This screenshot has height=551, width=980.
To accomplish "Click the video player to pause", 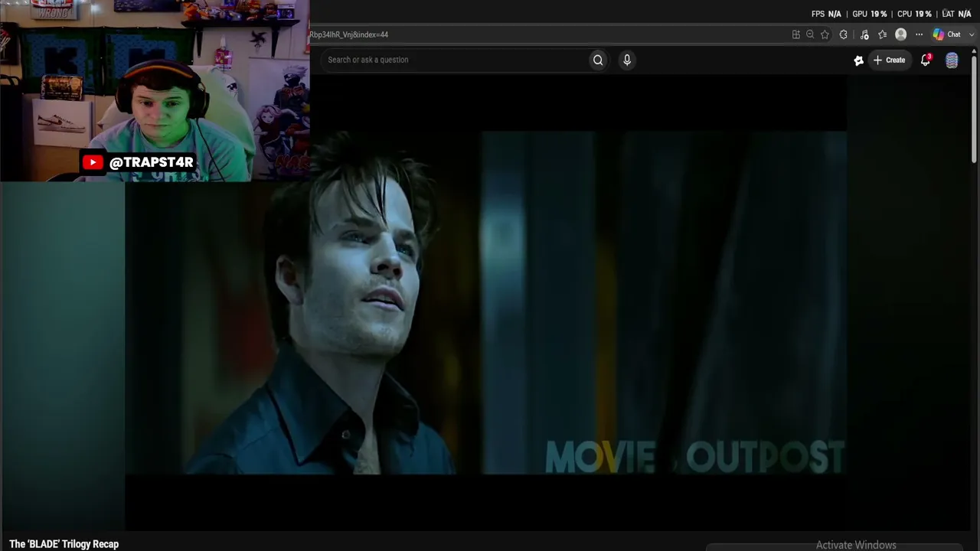I will point(486,302).
